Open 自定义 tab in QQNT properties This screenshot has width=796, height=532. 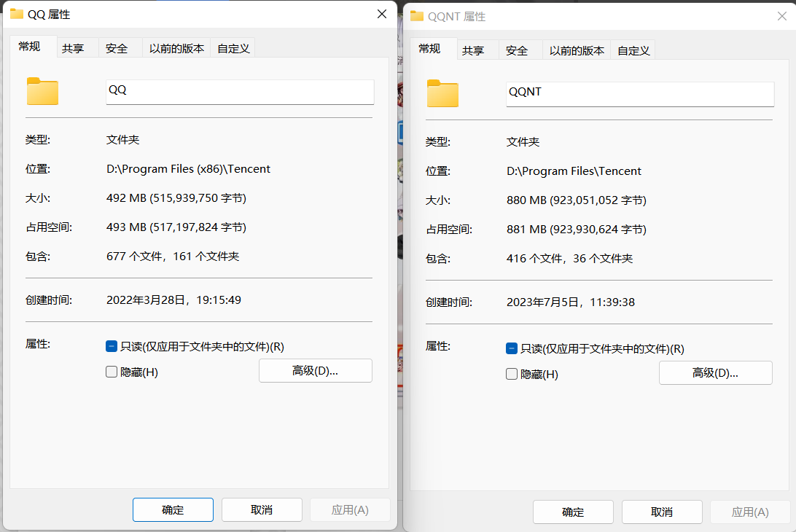click(633, 50)
